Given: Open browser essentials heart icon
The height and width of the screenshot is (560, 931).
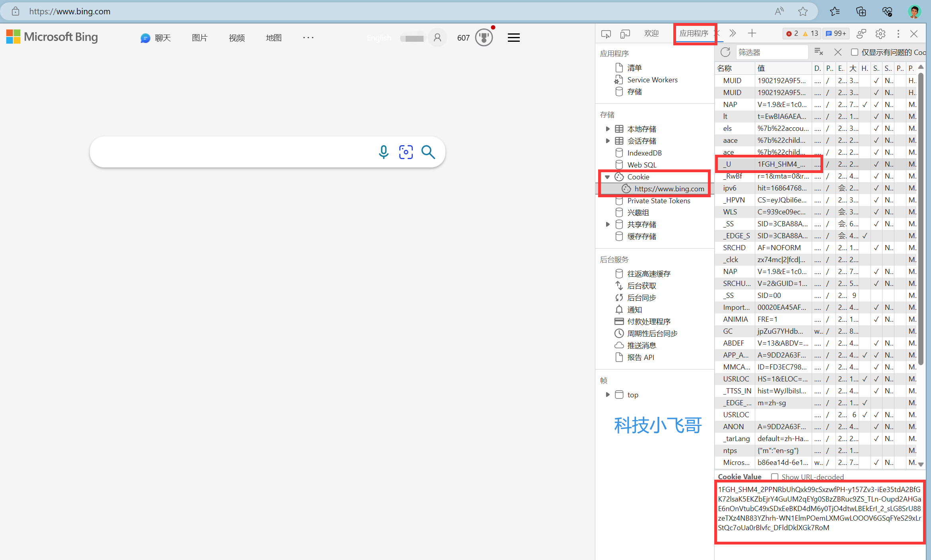Looking at the screenshot, I should (887, 12).
